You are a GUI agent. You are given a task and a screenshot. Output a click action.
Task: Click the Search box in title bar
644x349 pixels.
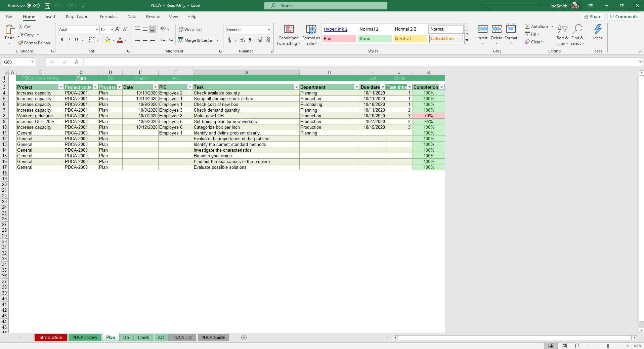point(326,6)
